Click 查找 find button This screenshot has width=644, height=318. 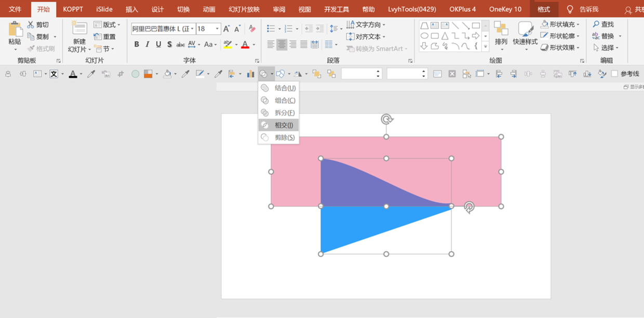pyautogui.click(x=603, y=24)
